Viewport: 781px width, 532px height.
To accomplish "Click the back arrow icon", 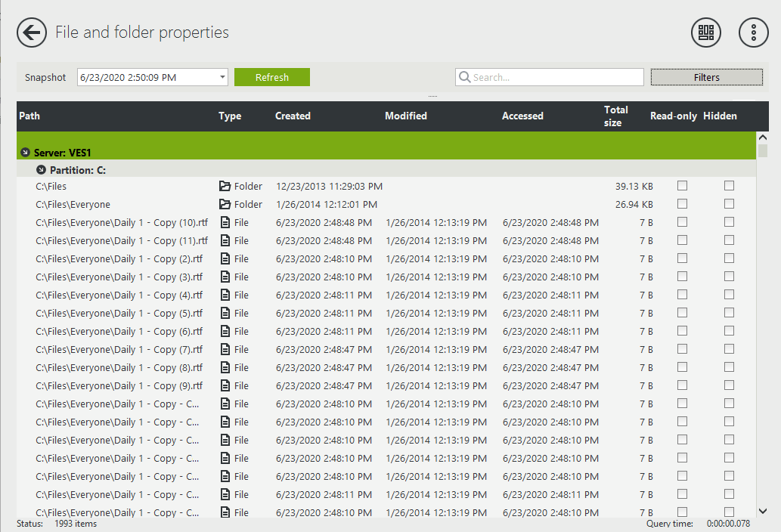I will [32, 32].
